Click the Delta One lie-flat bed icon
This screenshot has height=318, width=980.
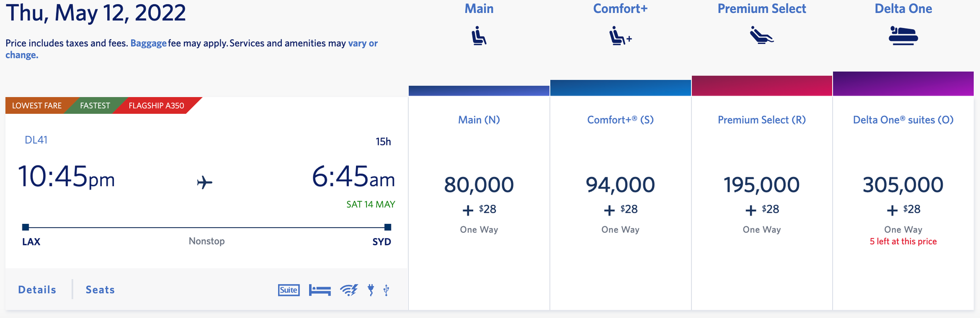coord(902,35)
